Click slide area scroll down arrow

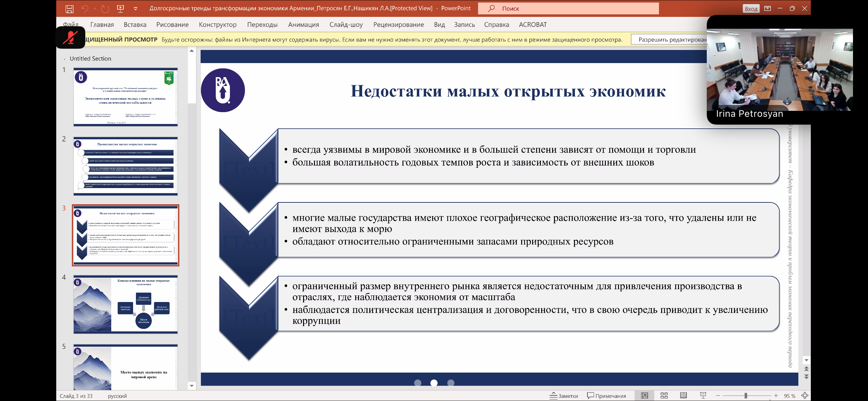[x=806, y=360]
